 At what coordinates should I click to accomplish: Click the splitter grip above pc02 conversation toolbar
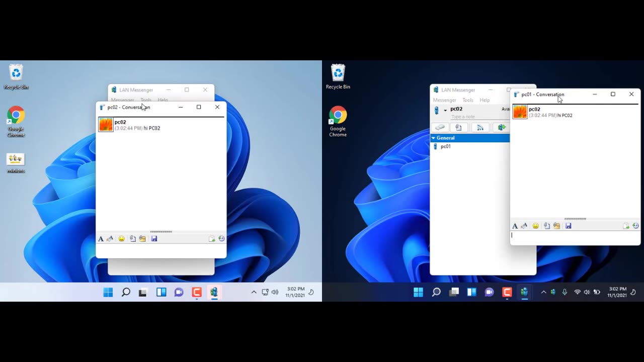click(x=161, y=232)
